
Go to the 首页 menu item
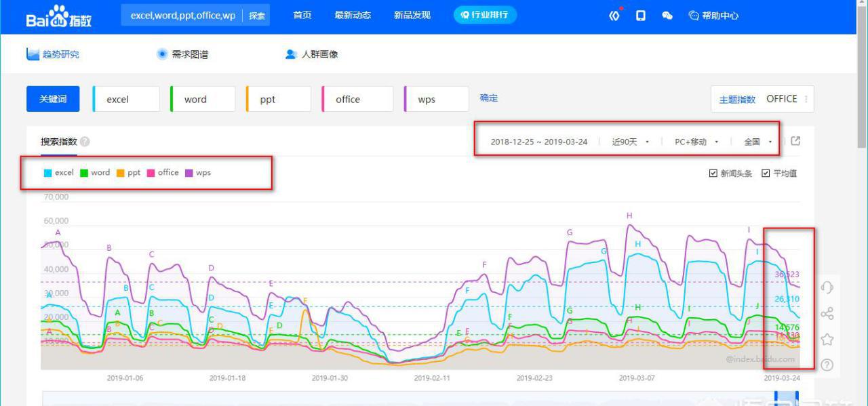point(302,15)
